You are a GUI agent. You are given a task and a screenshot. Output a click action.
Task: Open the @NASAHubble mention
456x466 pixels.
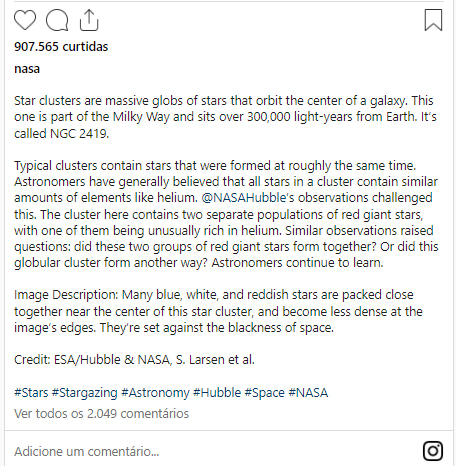click(244, 198)
